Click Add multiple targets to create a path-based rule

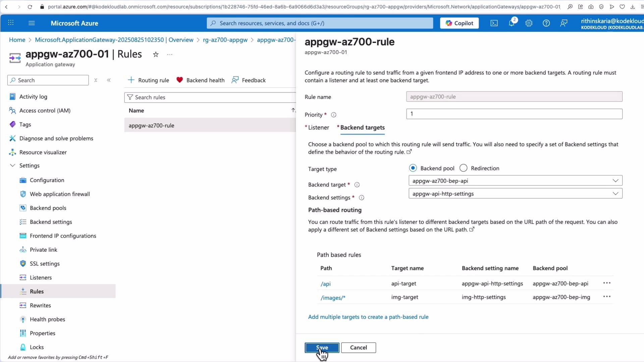368,317
